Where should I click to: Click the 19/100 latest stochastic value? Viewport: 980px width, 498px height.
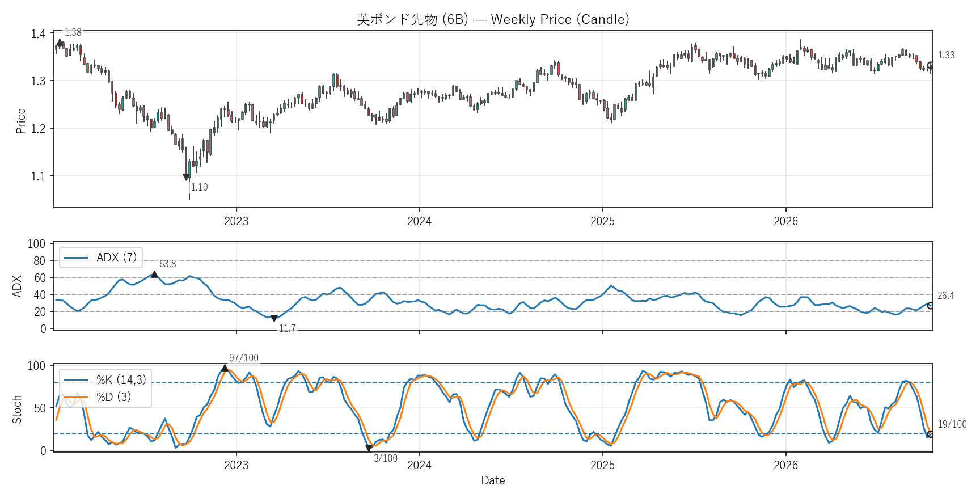[x=952, y=424]
